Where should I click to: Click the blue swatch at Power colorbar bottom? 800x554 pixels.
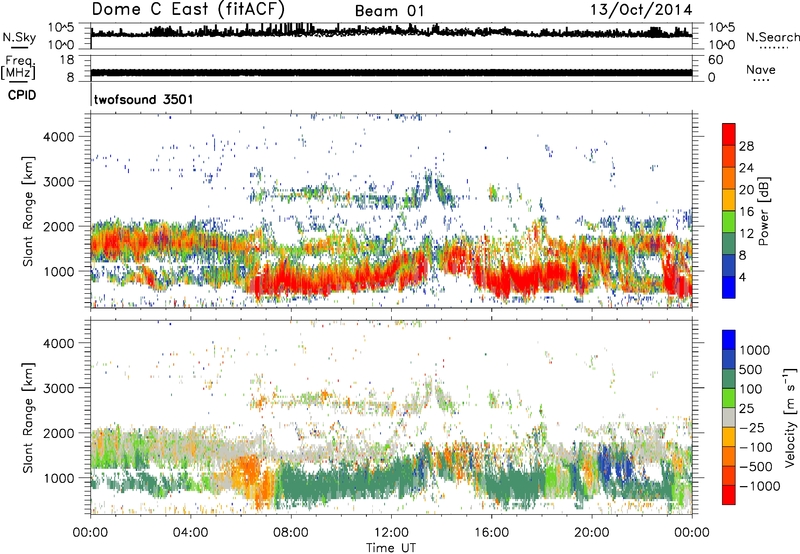coord(728,287)
